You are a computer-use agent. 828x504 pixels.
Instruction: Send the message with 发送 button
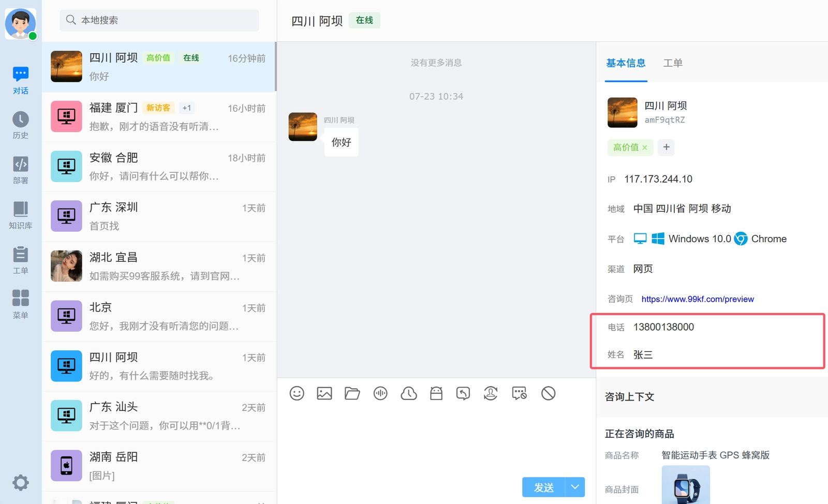(x=543, y=487)
